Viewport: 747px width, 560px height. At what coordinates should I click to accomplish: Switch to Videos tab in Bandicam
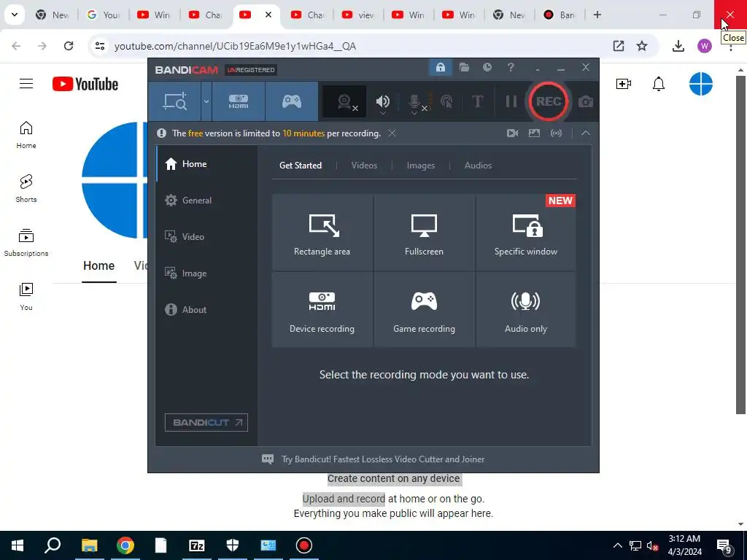(364, 166)
